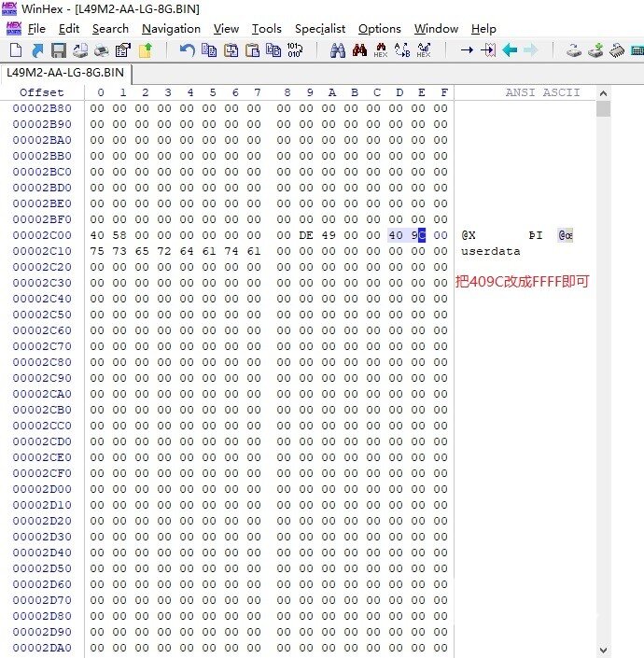The image size is (644, 658).
Task: Click hex byte 49 in row 00002C00
Action: click(x=329, y=235)
